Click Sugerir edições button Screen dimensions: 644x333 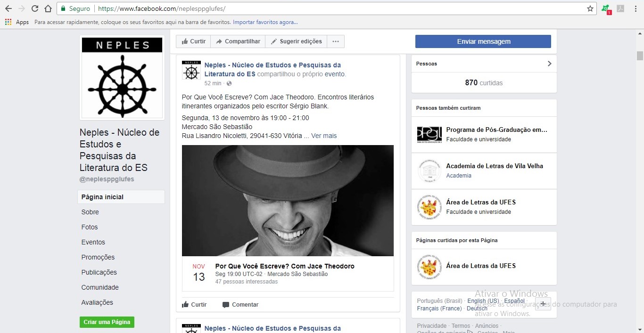pos(296,41)
